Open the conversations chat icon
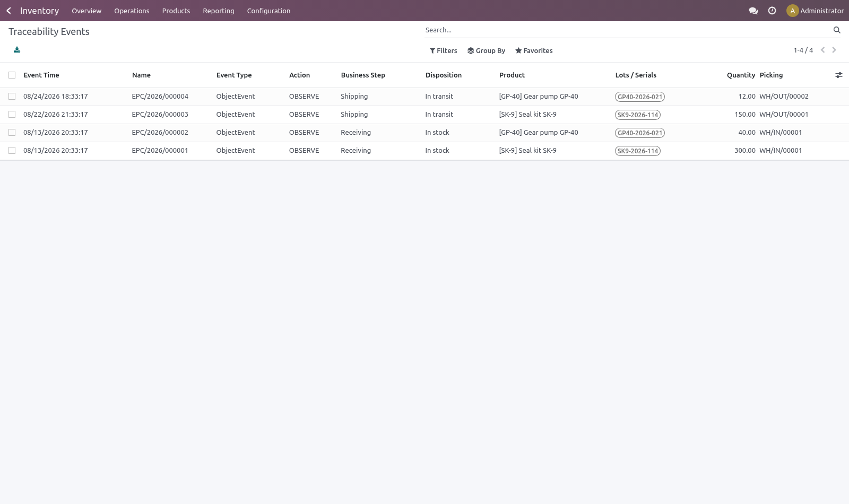849x504 pixels. click(x=753, y=11)
